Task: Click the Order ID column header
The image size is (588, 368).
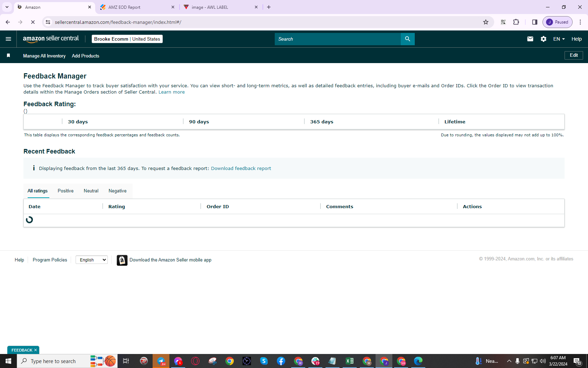Action: 218,207
